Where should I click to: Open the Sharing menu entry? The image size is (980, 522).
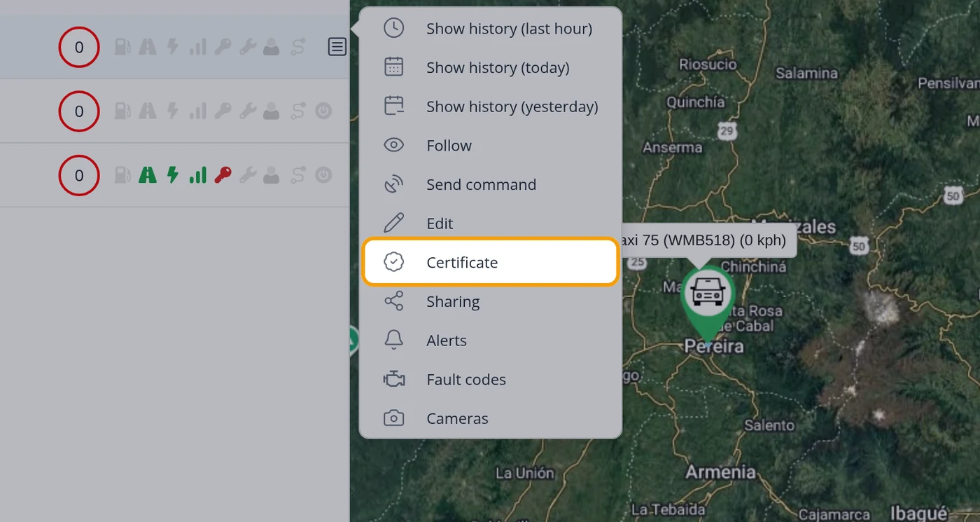coord(490,302)
